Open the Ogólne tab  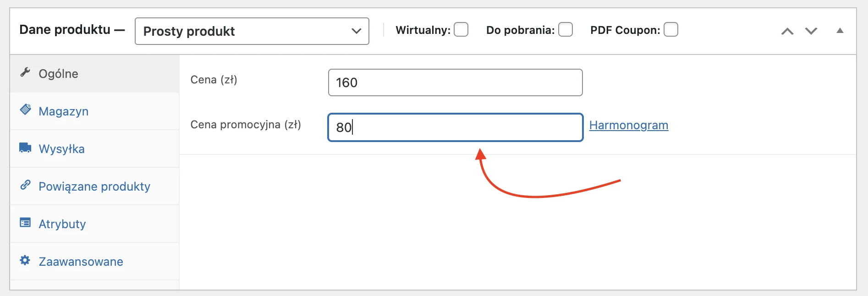click(x=94, y=74)
